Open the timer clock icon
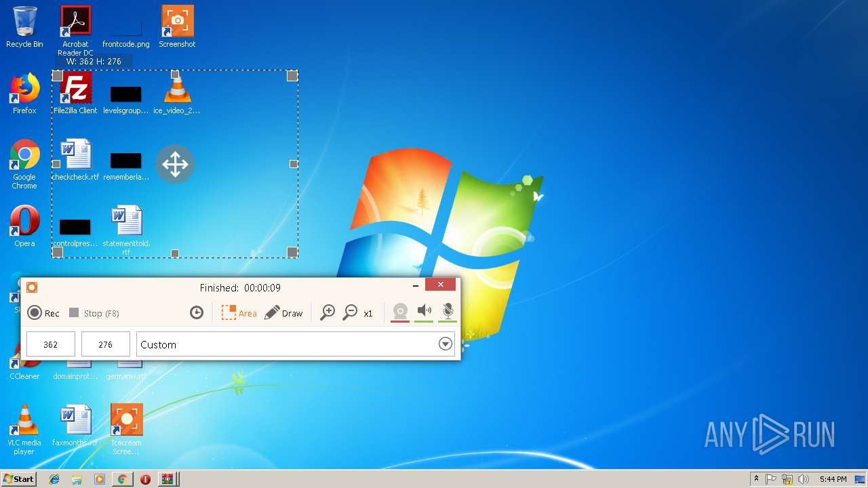Image resolution: width=868 pixels, height=488 pixels. 197,312
